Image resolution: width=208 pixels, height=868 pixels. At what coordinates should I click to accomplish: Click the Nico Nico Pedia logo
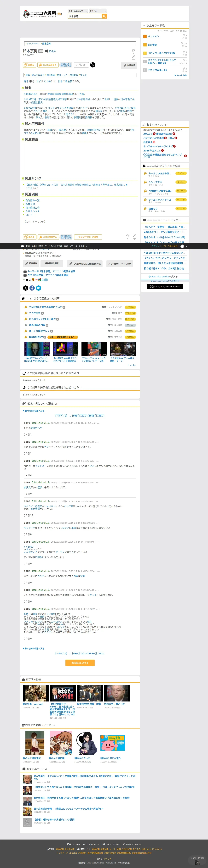coord(42,14)
